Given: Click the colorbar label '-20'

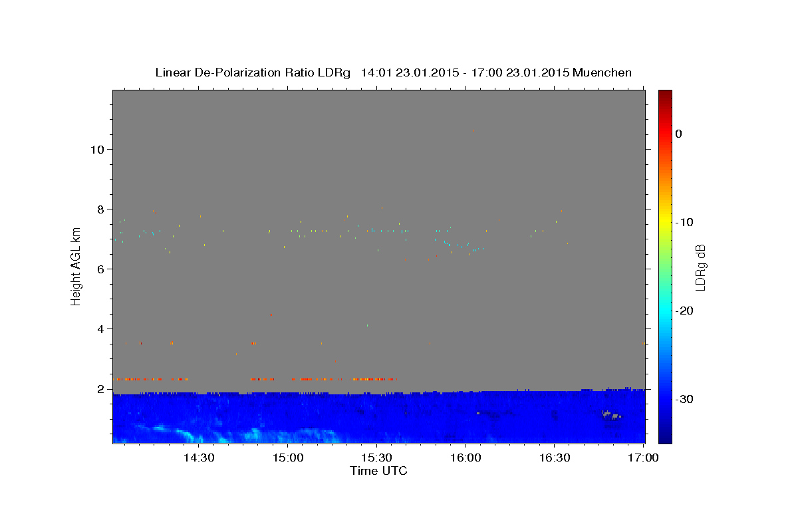Looking at the screenshot, I should (684, 311).
